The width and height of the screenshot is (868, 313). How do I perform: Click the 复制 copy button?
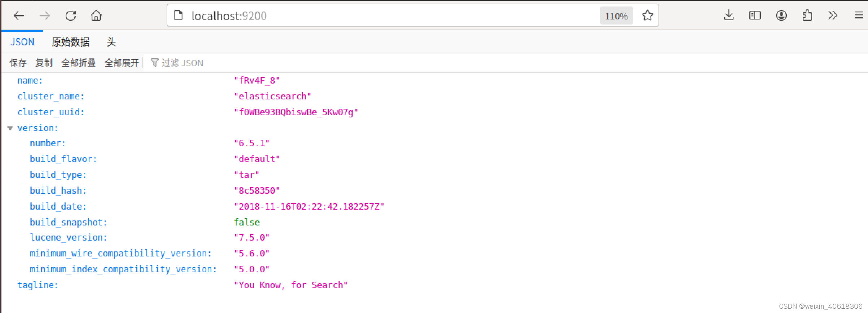tap(44, 63)
